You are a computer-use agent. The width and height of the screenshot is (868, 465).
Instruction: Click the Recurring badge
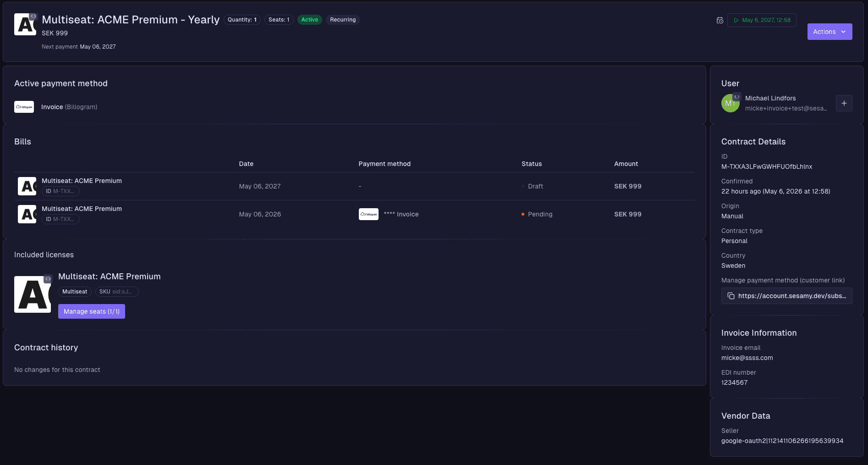coord(343,20)
